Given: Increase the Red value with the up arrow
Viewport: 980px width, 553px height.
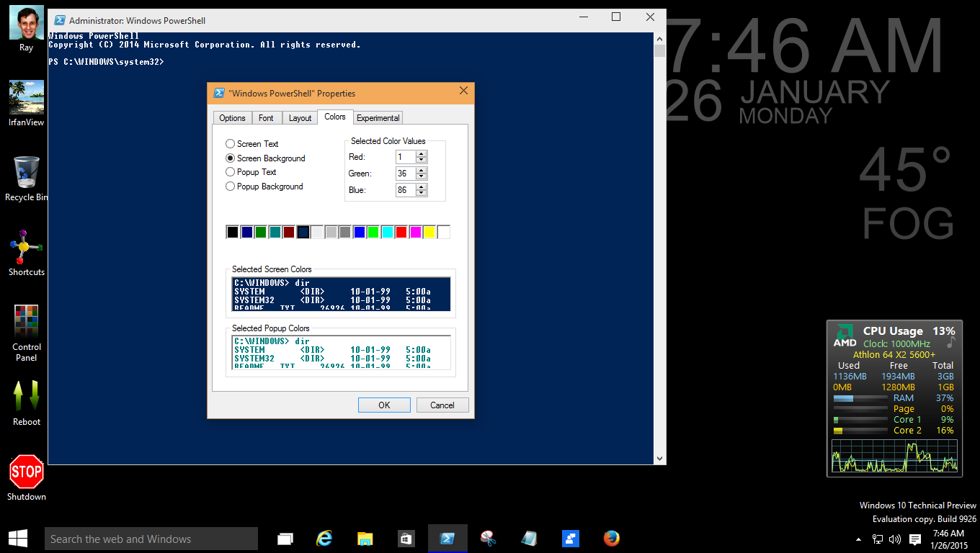Looking at the screenshot, I should pyautogui.click(x=422, y=154).
